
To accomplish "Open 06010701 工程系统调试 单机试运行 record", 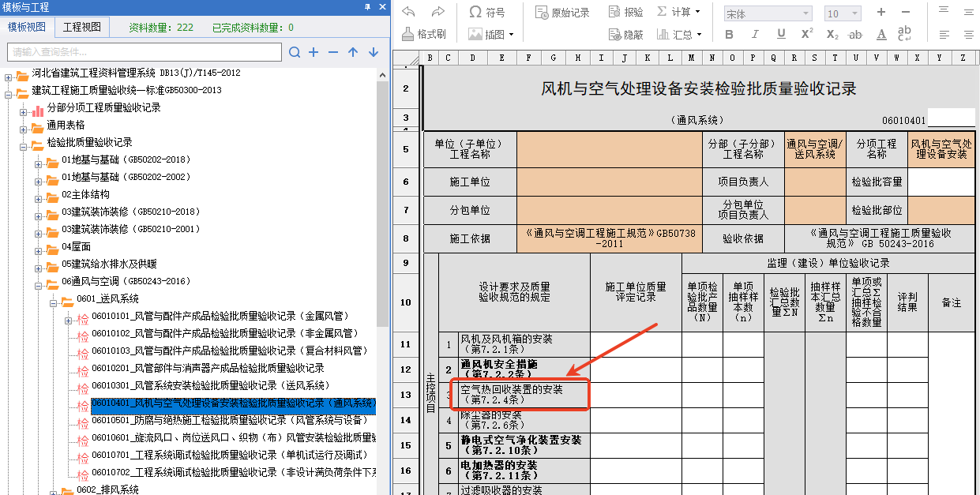I will tap(230, 455).
